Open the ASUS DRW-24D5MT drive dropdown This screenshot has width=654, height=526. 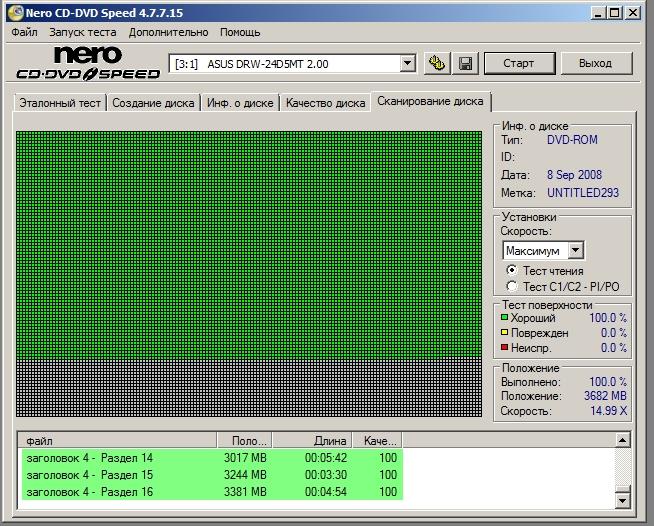click(407, 64)
